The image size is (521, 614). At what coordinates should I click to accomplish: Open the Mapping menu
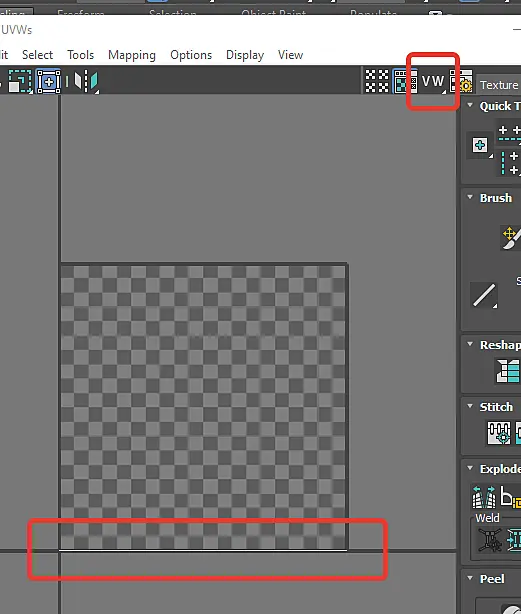132,55
